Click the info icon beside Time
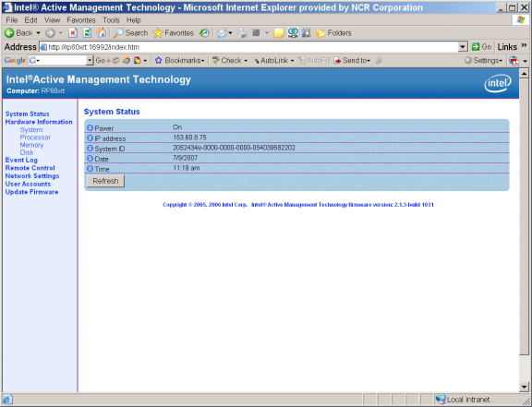532x407 pixels. (x=90, y=169)
